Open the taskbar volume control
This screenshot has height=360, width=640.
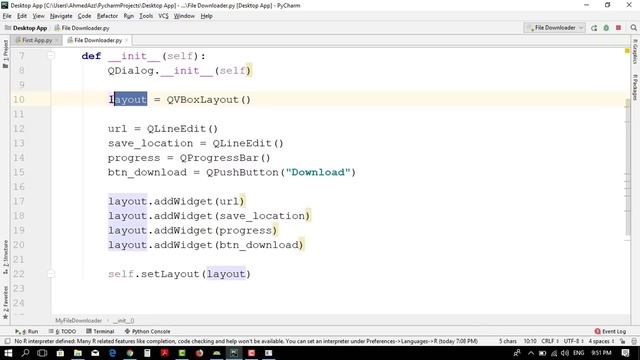click(x=565, y=353)
